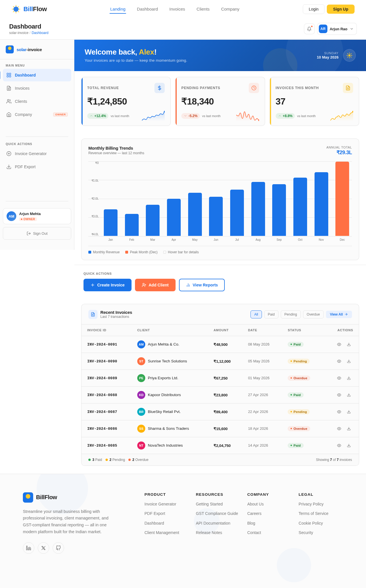The width and height of the screenshot is (366, 588).
Task: Click the AM avatar for Arjun Mehta & Co.
Action: [141, 344]
